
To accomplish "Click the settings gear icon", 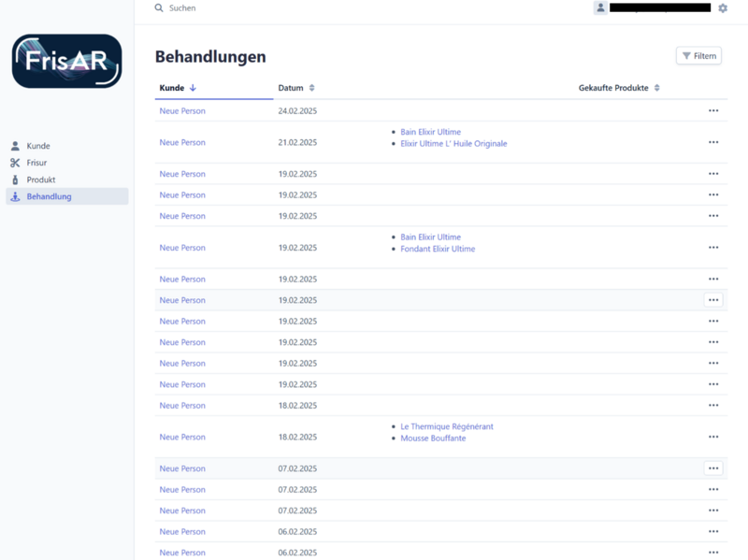I will pyautogui.click(x=723, y=8).
